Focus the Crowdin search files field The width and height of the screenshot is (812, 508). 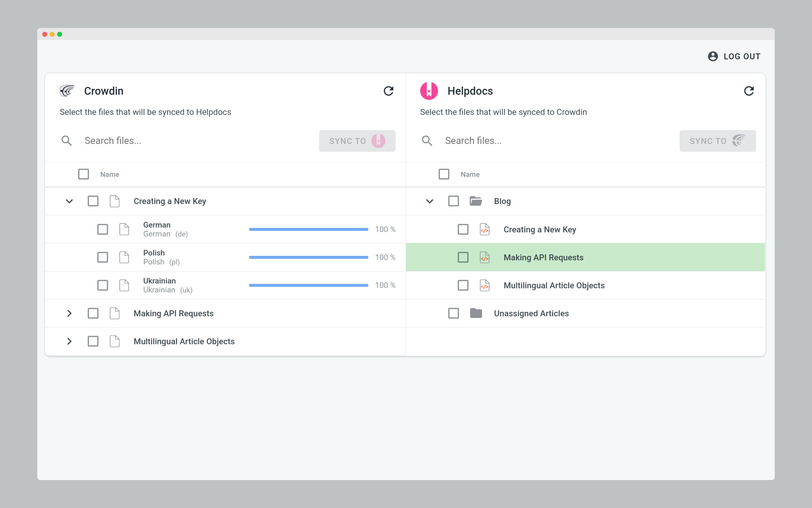pyautogui.click(x=198, y=141)
